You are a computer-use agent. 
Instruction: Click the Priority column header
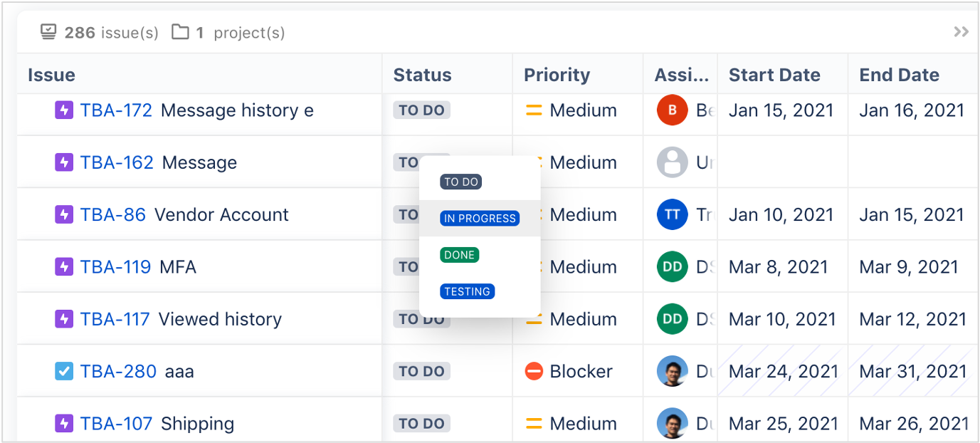(x=557, y=75)
